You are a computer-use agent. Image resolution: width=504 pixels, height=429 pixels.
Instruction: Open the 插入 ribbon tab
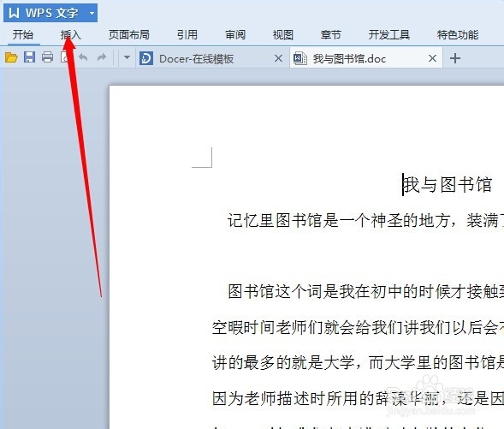coord(71,35)
